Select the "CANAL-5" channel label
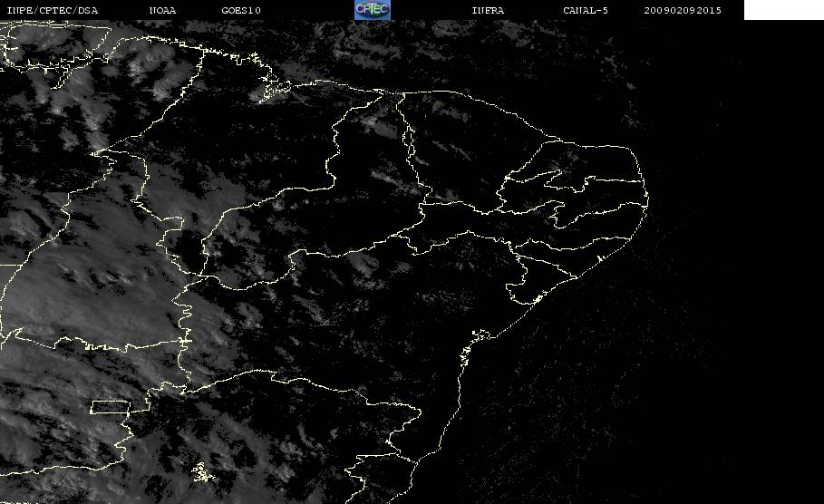Image resolution: width=824 pixels, height=504 pixels. (x=586, y=11)
